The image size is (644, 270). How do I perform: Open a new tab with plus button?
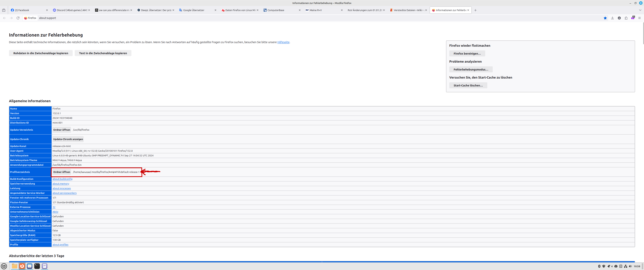[475, 10]
